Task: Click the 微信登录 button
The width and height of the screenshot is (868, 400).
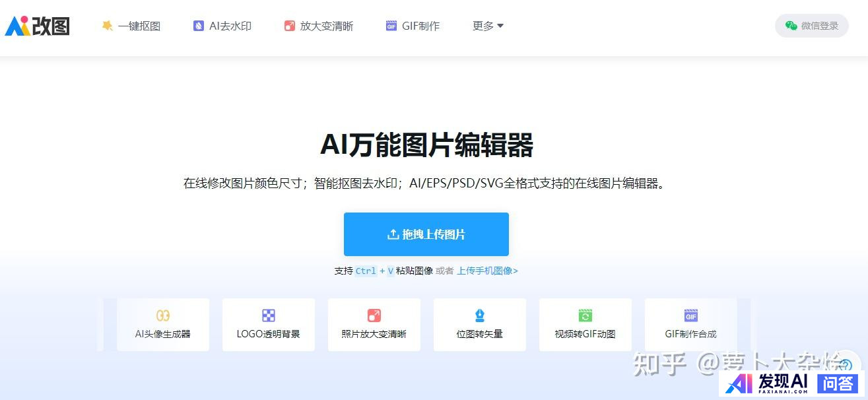Action: [x=811, y=26]
